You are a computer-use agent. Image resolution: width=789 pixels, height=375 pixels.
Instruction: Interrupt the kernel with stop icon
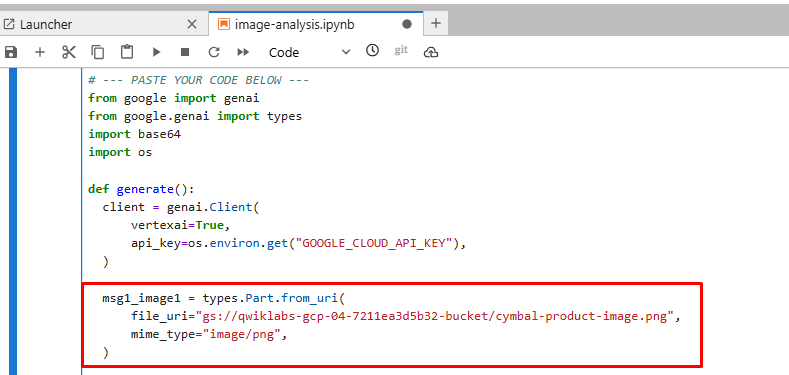pyautogui.click(x=185, y=52)
